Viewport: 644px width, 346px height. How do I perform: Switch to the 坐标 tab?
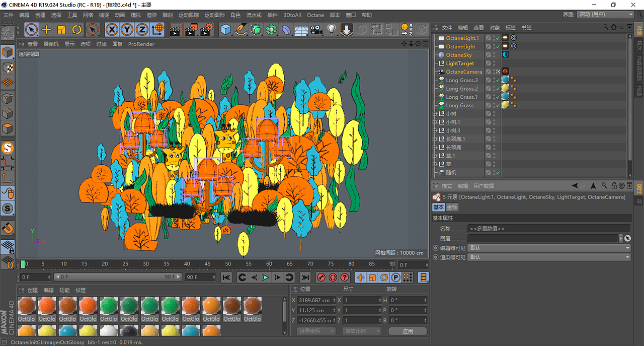coord(452,207)
